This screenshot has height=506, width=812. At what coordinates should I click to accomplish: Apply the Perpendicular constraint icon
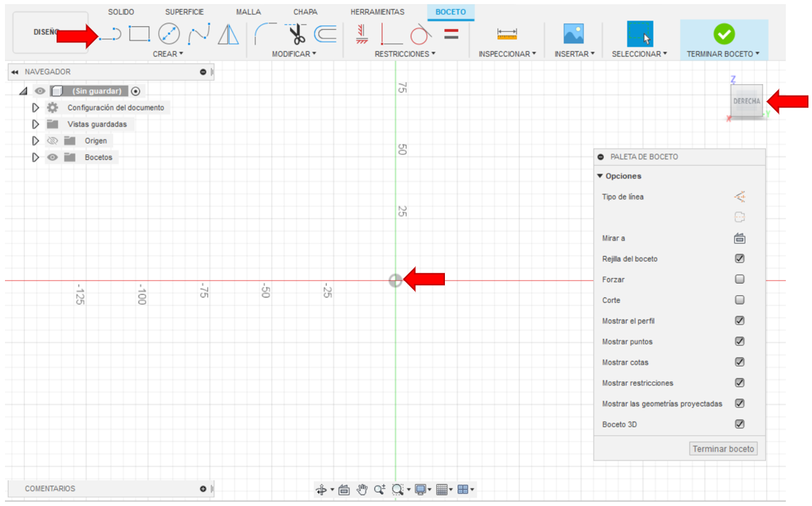391,35
